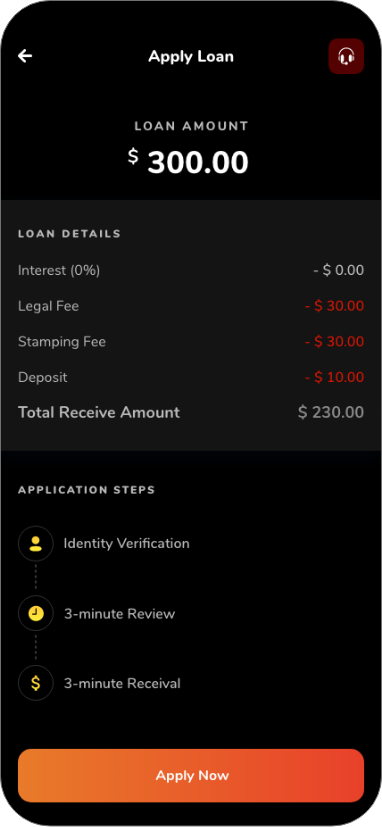Tap the 3-minute Review step text
This screenshot has width=382, height=827.
coord(119,614)
